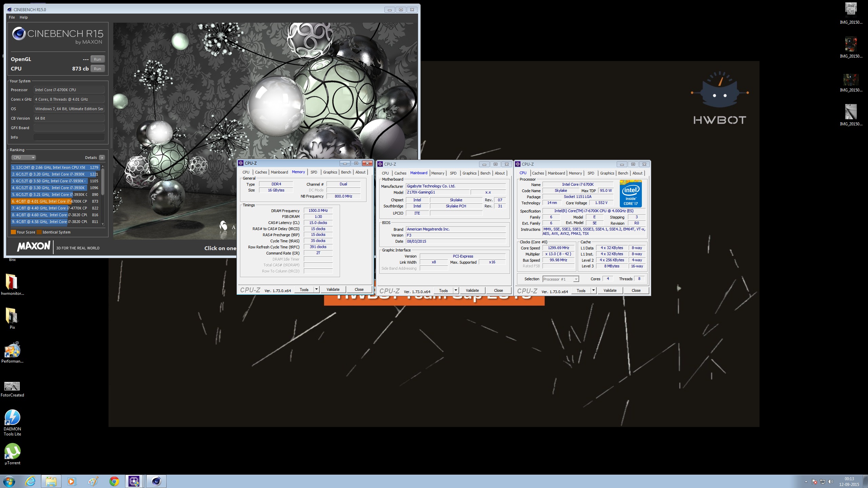Click Close button in Memory CPU-Z window
This screenshot has height=488, width=868.
point(359,289)
